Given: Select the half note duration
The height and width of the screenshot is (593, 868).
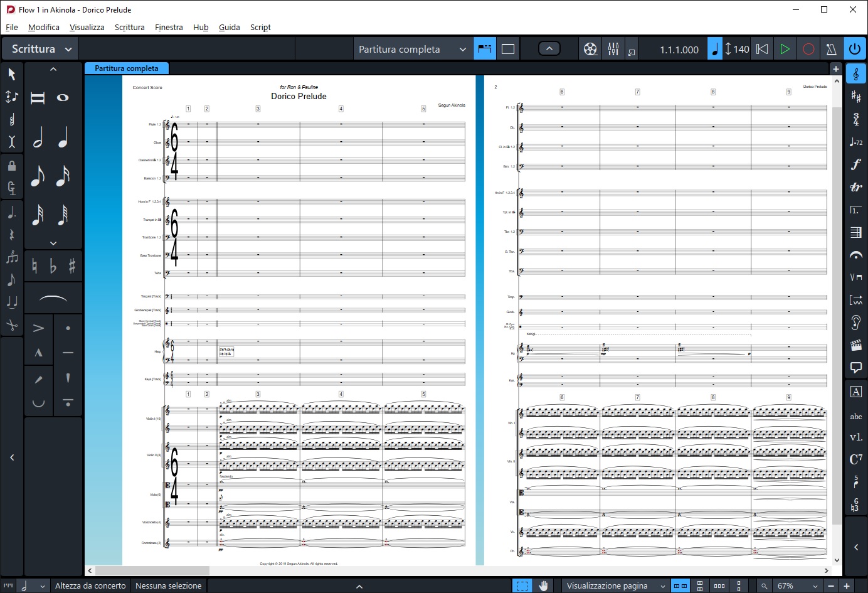Looking at the screenshot, I should (38, 137).
